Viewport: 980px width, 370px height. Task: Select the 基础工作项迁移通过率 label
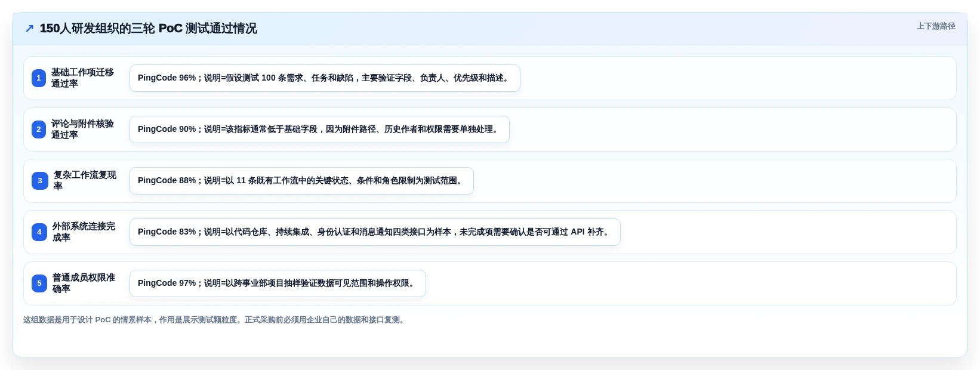[82, 78]
